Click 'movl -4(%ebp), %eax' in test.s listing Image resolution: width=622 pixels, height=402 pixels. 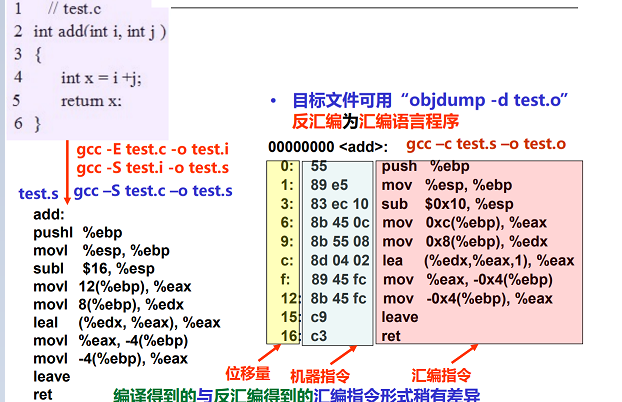click(111, 359)
